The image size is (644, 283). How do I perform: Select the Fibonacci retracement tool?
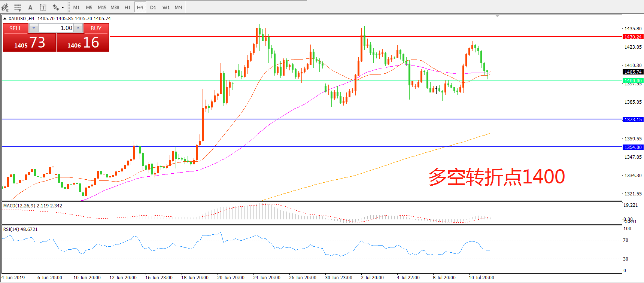[x=18, y=7]
